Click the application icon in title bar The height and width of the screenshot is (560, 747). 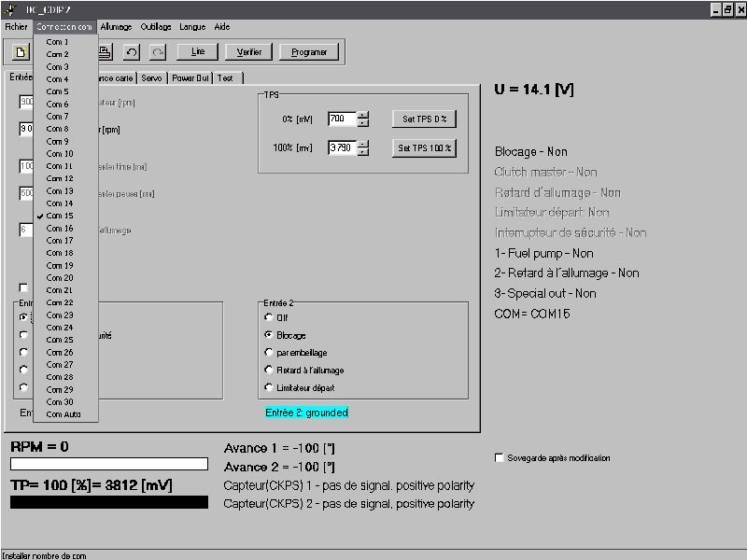coord(9,9)
